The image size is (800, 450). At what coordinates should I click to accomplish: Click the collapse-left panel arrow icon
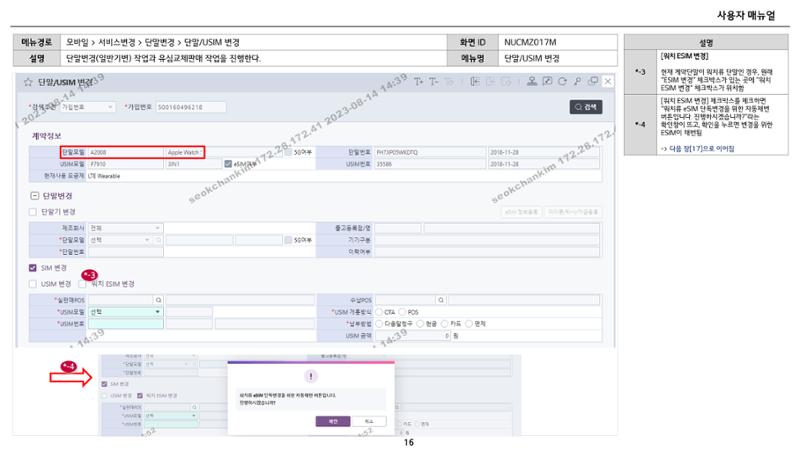coord(475,82)
